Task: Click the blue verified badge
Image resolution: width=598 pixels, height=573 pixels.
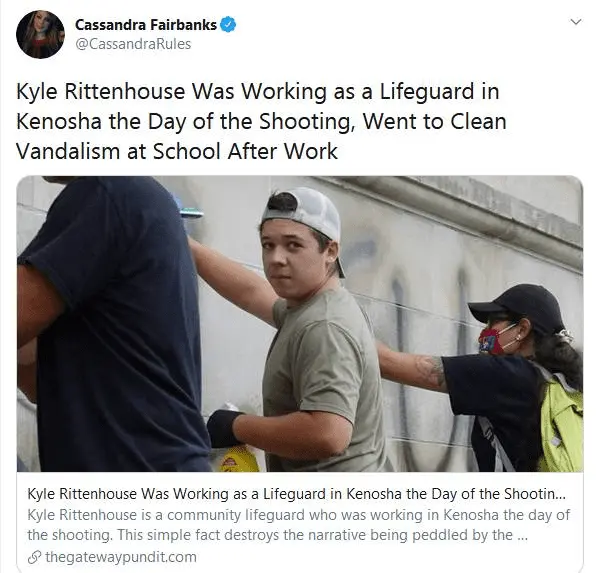Action: click(x=228, y=25)
